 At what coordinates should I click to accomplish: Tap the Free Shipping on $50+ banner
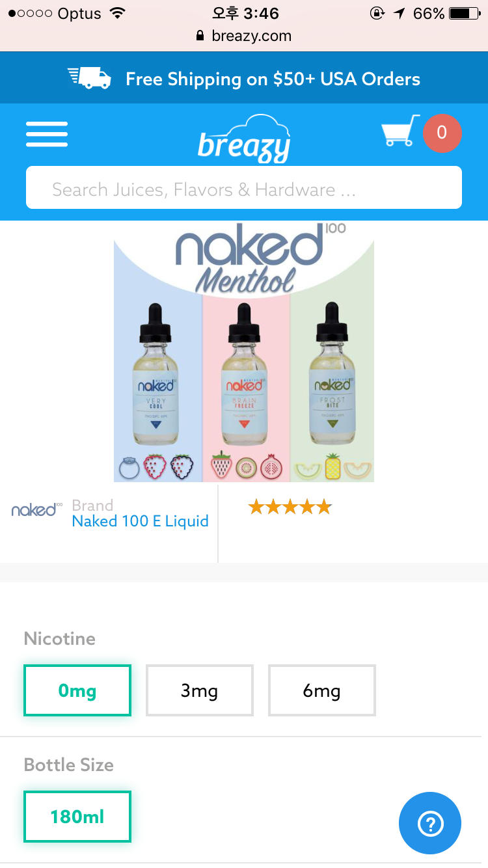(x=244, y=78)
